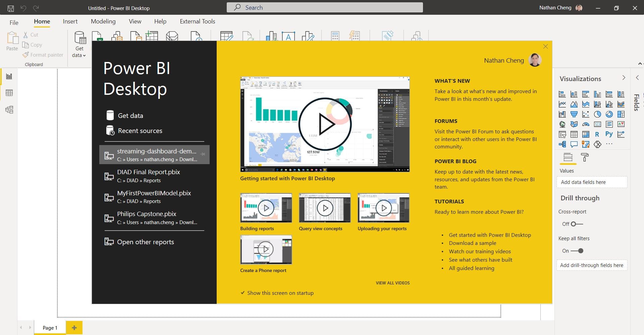Click Open other reports
Viewport: 644px width, 335px height.
[145, 242]
